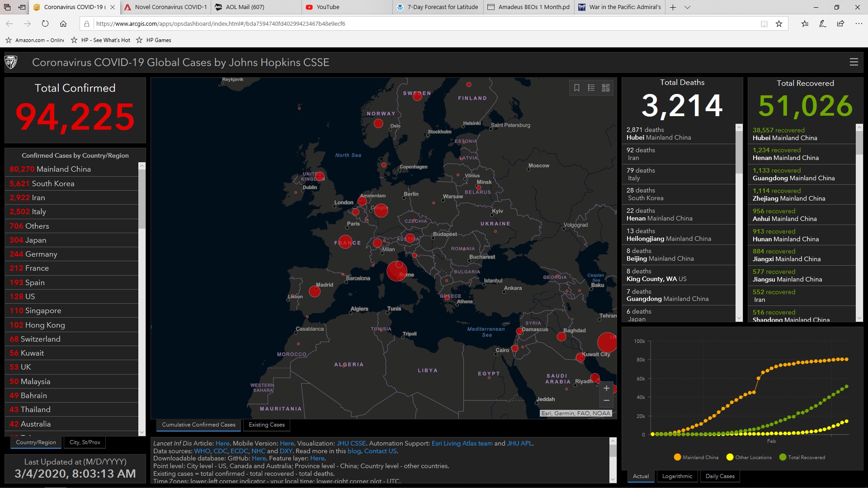Open the ECDC data source link
Image resolution: width=868 pixels, height=488 pixels.
(x=239, y=451)
